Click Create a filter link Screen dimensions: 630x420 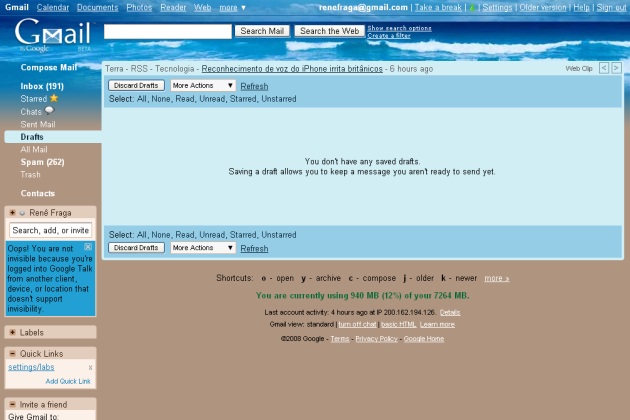[x=389, y=35]
